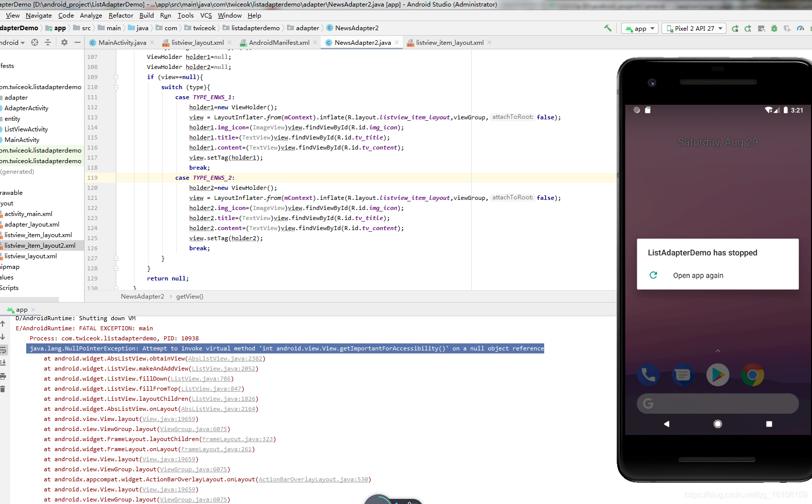Screen dimensions: 812x504
Task: Click the text-lines toolbar icon beside Debug
Action: pos(761,28)
